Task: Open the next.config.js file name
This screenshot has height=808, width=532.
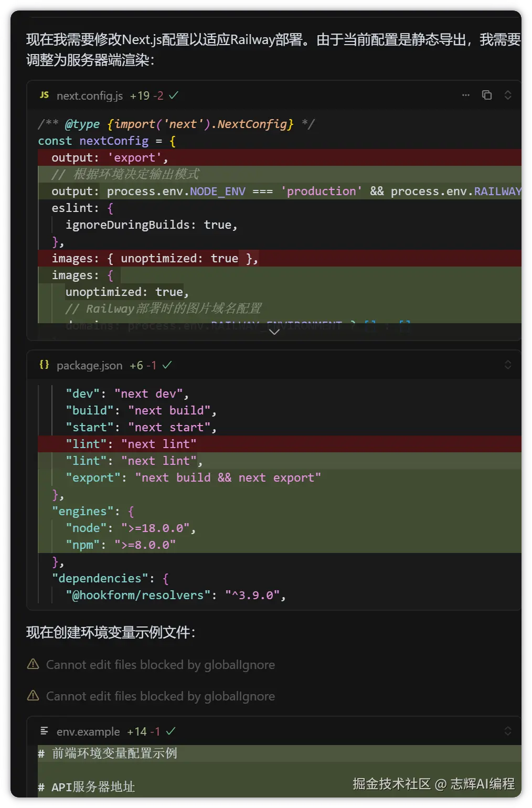Action: pyautogui.click(x=90, y=95)
